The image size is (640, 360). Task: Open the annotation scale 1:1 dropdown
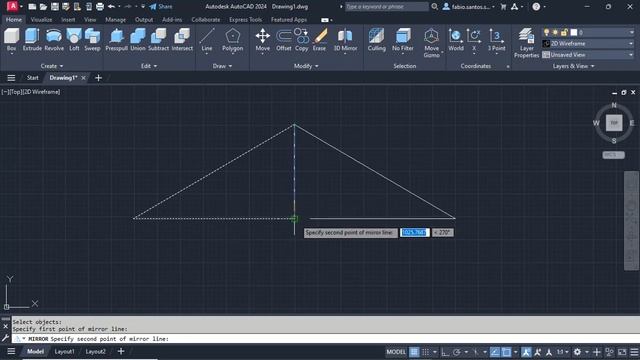pos(563,351)
